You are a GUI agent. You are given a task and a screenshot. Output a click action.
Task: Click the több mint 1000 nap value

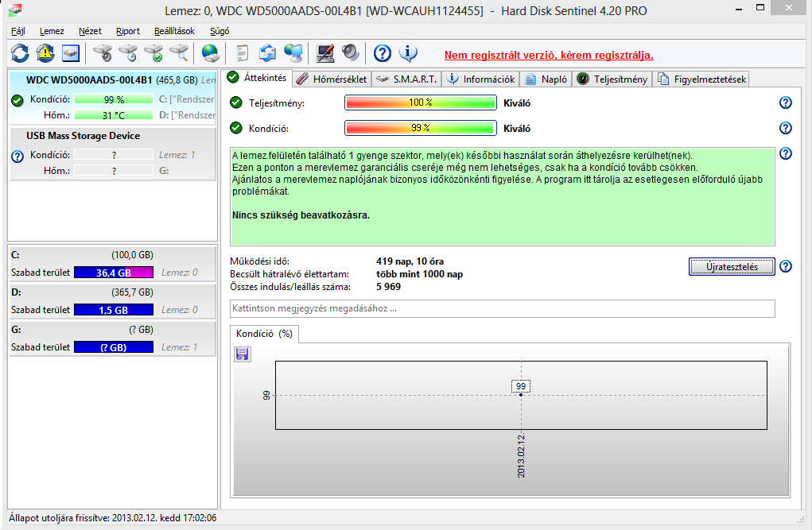(x=419, y=274)
